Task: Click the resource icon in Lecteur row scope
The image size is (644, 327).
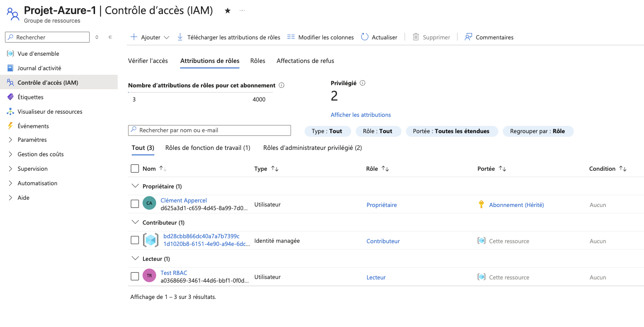Action: point(482,277)
